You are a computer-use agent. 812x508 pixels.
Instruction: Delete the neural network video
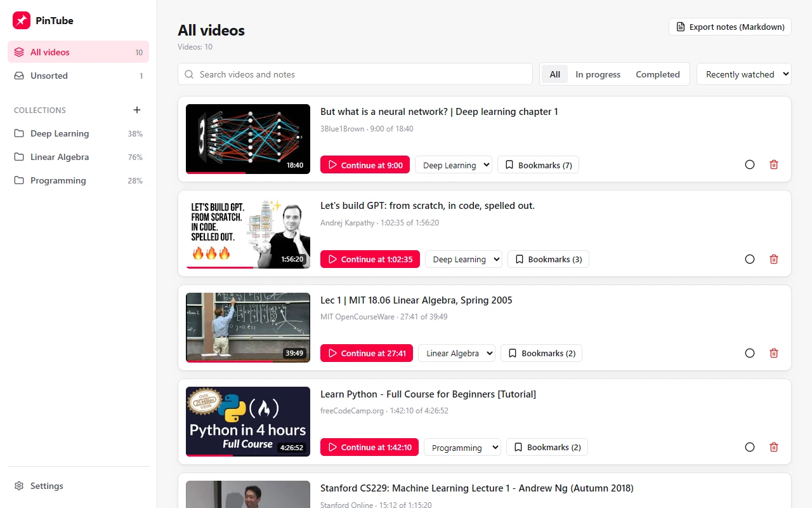coord(774,164)
